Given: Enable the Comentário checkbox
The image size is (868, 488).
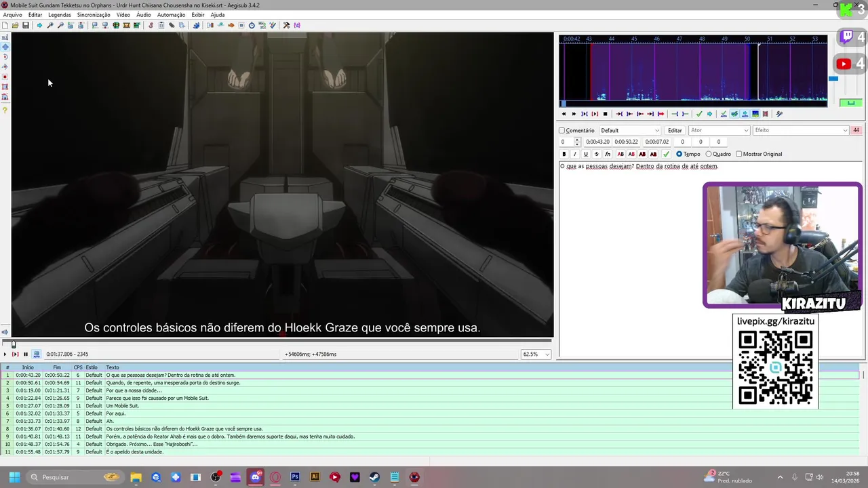Looking at the screenshot, I should [561, 130].
